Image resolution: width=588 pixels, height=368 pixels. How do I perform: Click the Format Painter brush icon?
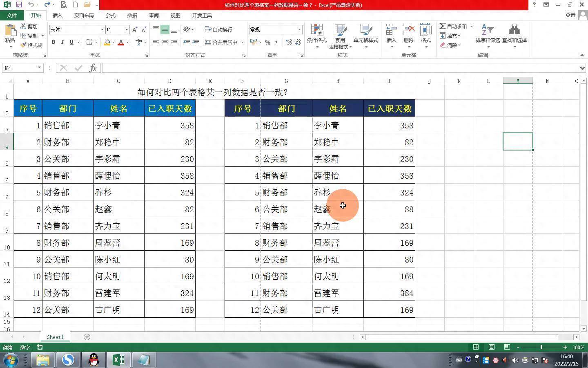point(24,45)
